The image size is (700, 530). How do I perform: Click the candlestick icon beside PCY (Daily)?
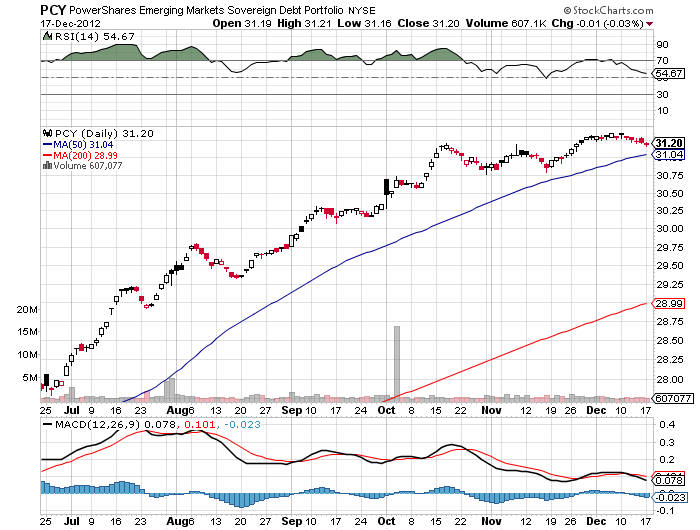47,133
